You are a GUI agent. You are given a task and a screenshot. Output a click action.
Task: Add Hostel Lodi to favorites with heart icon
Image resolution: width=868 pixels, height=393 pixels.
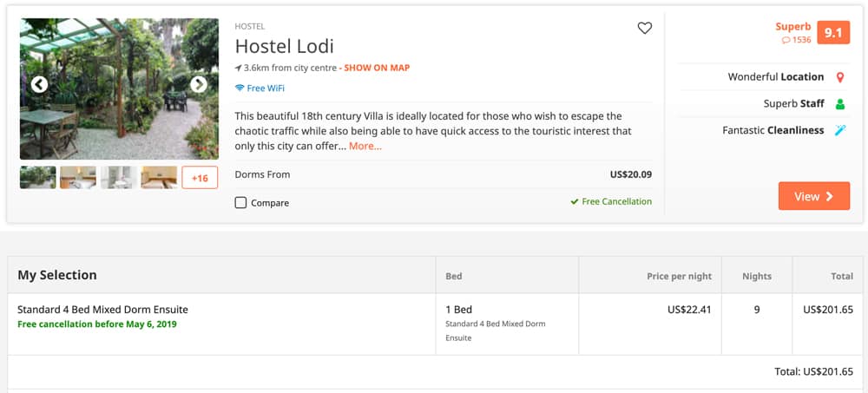(x=644, y=29)
